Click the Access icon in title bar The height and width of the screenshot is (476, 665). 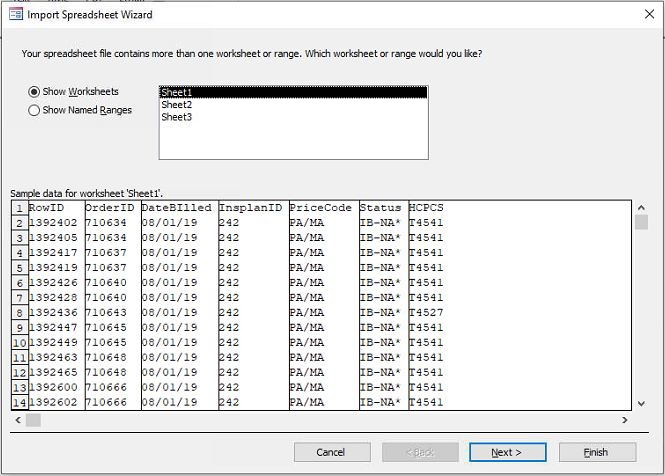tap(12, 15)
